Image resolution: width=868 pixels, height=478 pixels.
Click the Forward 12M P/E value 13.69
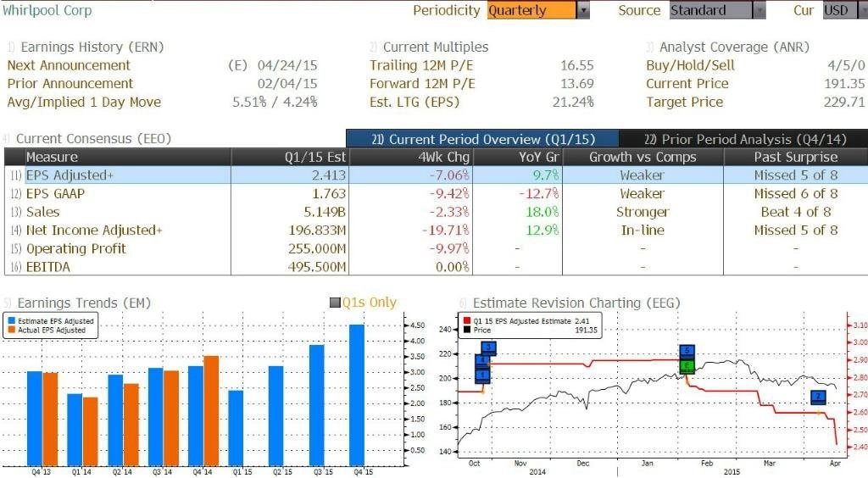[576, 84]
